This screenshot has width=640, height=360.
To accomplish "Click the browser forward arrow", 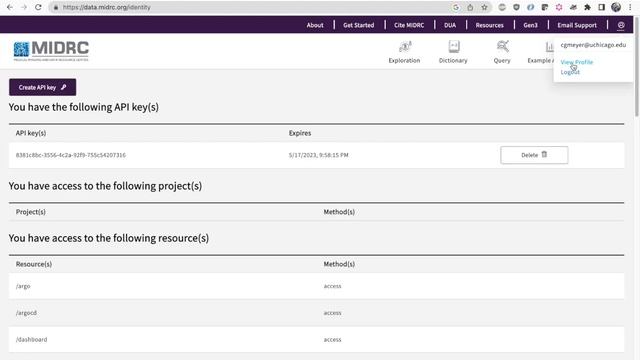I will 24,7.
